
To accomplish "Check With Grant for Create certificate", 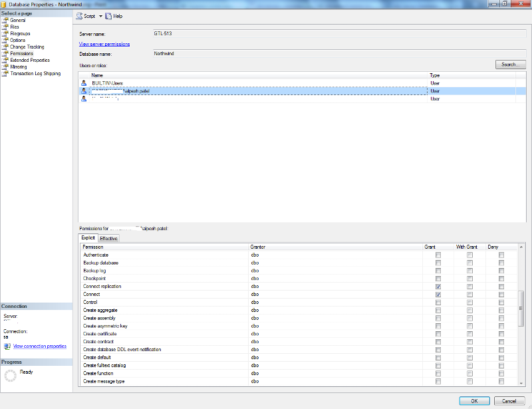I will [x=469, y=334].
